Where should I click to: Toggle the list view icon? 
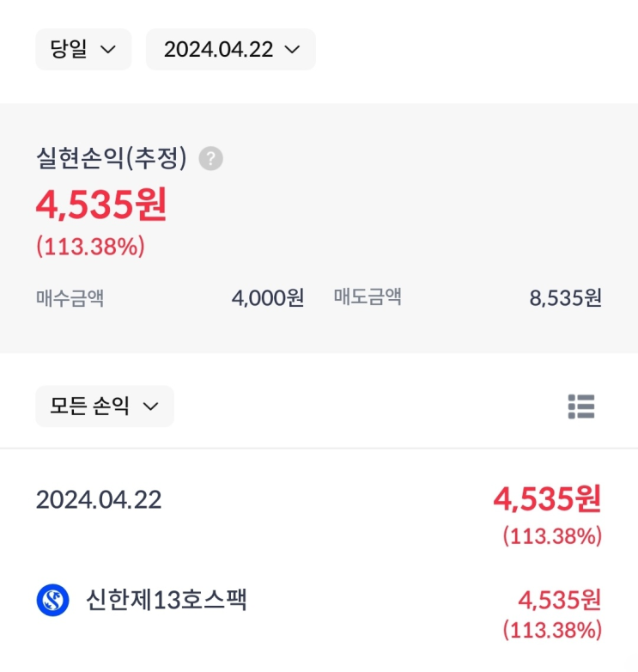coord(581,406)
